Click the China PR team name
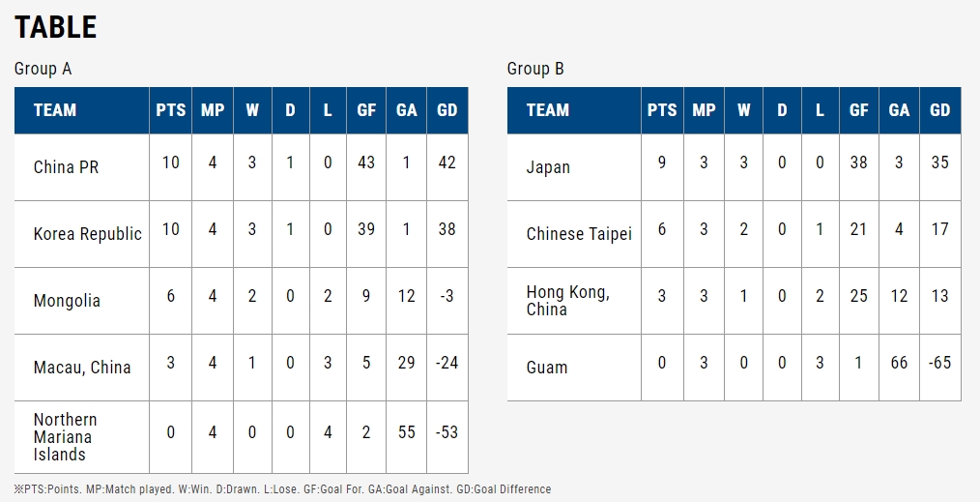The image size is (980, 502). coord(66,167)
